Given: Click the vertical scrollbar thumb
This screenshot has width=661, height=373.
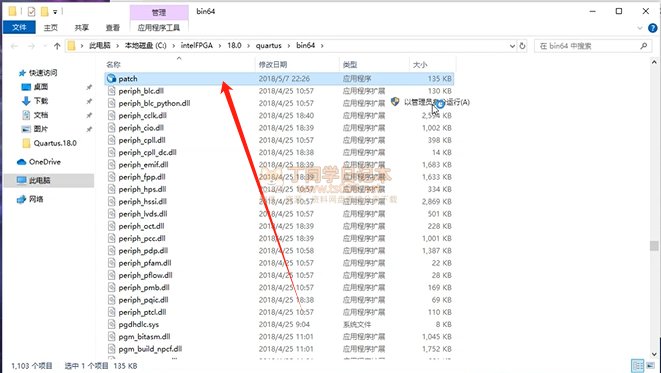Looking at the screenshot, I should (654, 246).
